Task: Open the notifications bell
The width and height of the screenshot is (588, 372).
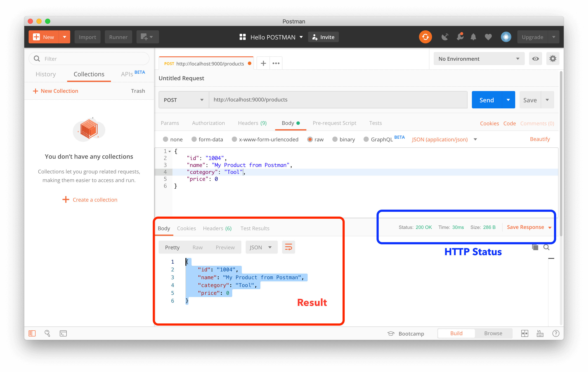Action: [473, 37]
